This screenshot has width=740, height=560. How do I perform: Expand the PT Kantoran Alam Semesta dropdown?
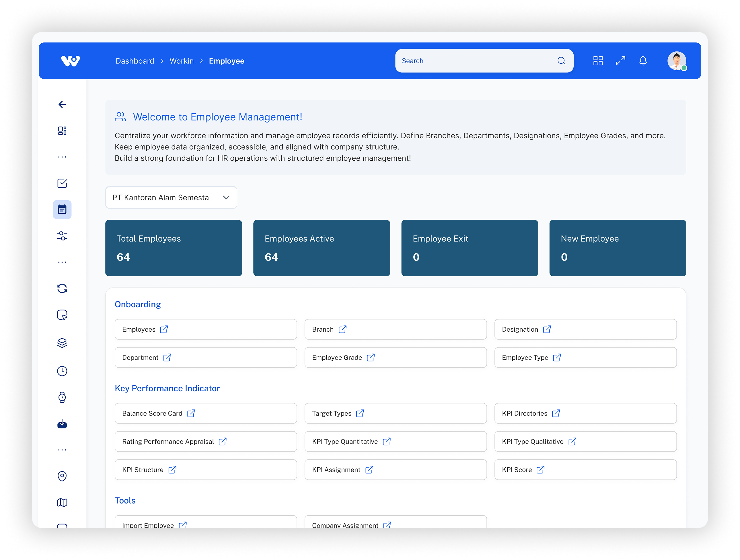171,198
